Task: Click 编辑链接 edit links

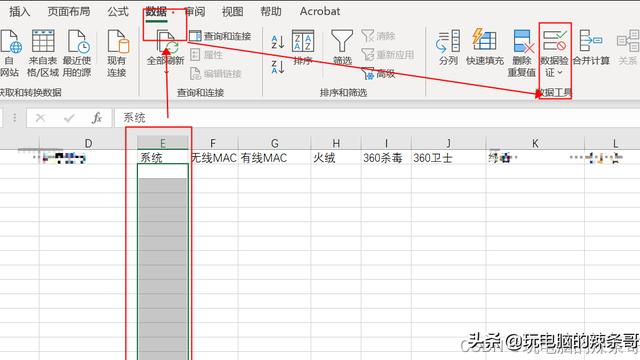Action: pos(216,73)
